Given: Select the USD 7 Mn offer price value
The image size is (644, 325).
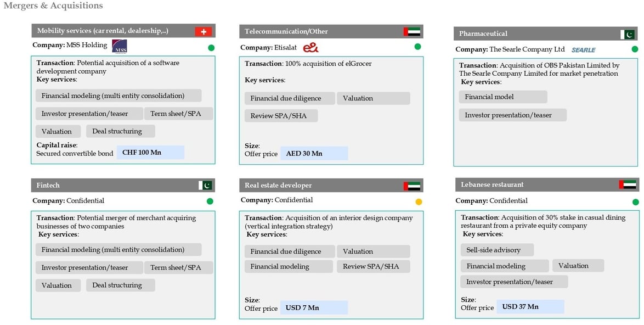Looking at the screenshot, I should point(314,308).
